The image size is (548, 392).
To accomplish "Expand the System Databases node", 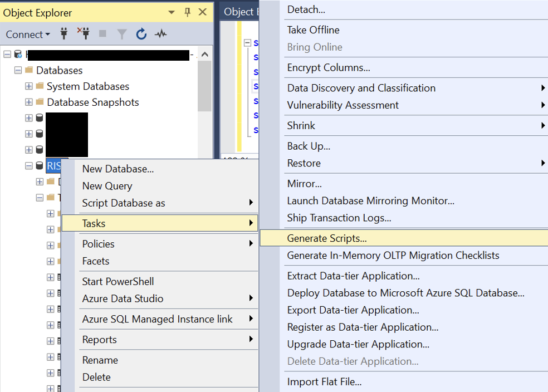I will pos(29,86).
